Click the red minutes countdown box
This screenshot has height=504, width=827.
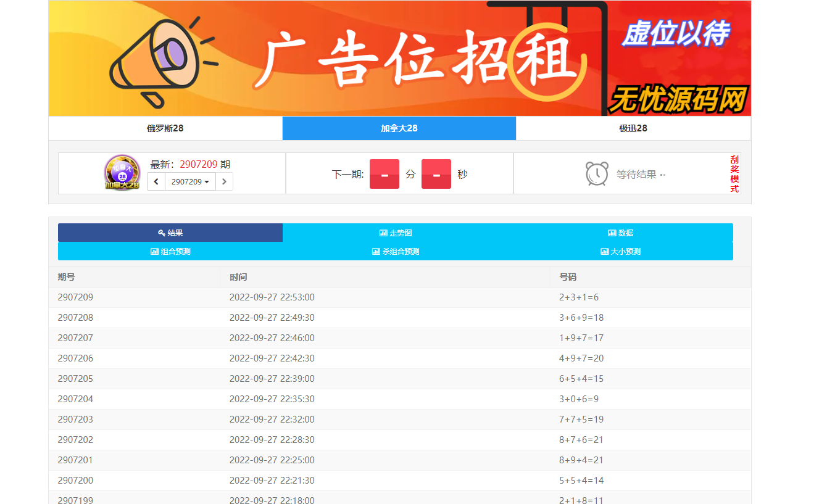[384, 173]
